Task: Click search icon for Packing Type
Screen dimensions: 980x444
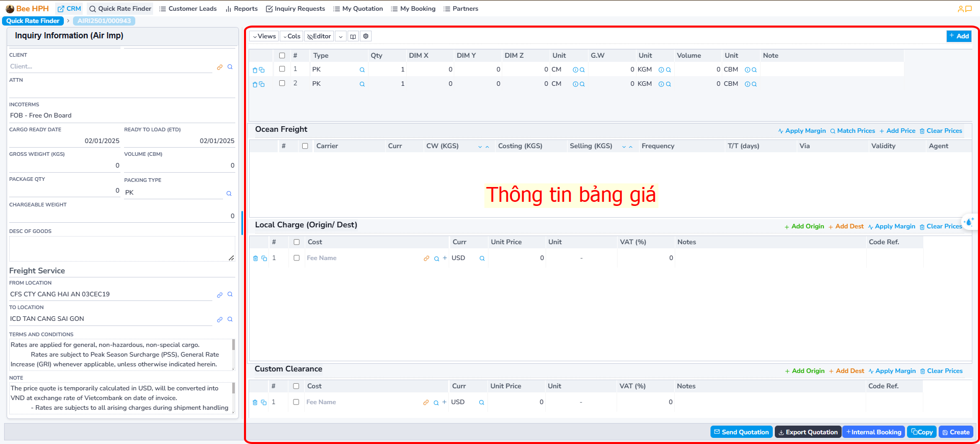Action: [x=229, y=193]
